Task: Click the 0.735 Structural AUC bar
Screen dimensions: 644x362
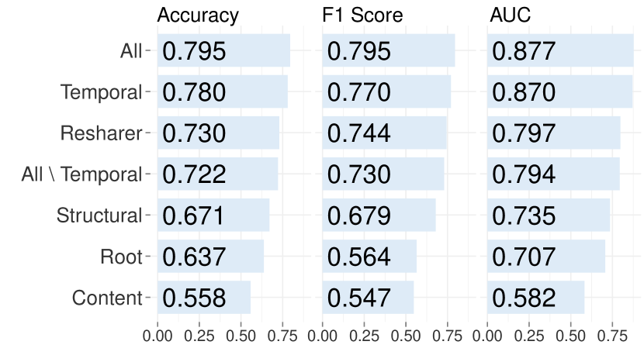Action: [549, 215]
